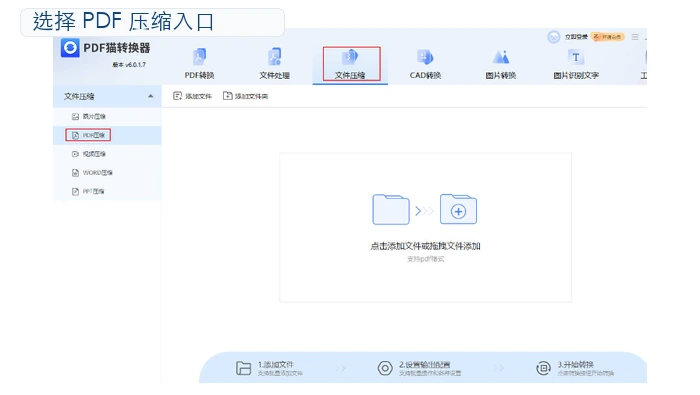Open the 文件处理 tab
Image resolution: width=700 pixels, height=395 pixels.
click(x=275, y=64)
